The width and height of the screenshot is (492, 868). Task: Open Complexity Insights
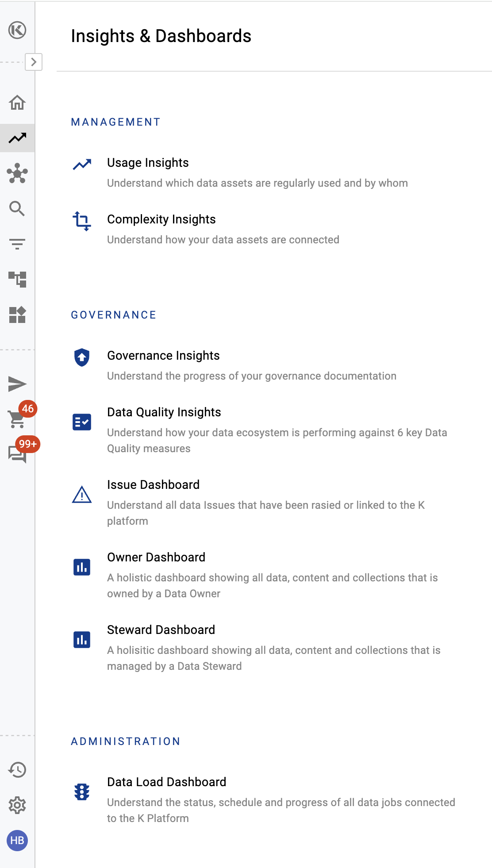pyautogui.click(x=161, y=219)
